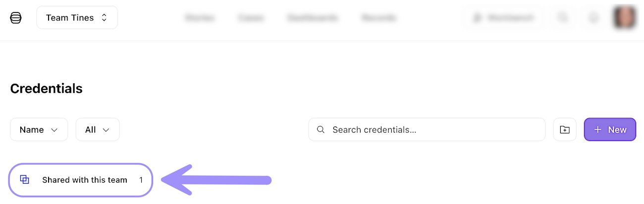
Task: Click the Tines logo icon
Action: pyautogui.click(x=16, y=18)
